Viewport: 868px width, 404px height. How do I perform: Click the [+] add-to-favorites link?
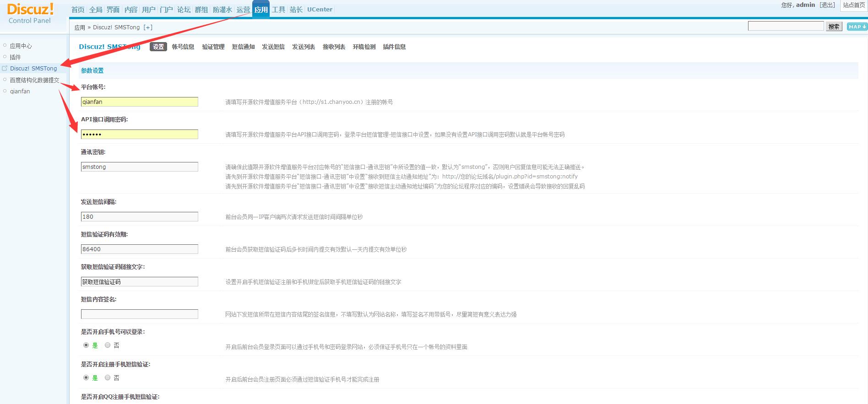pyautogui.click(x=148, y=27)
